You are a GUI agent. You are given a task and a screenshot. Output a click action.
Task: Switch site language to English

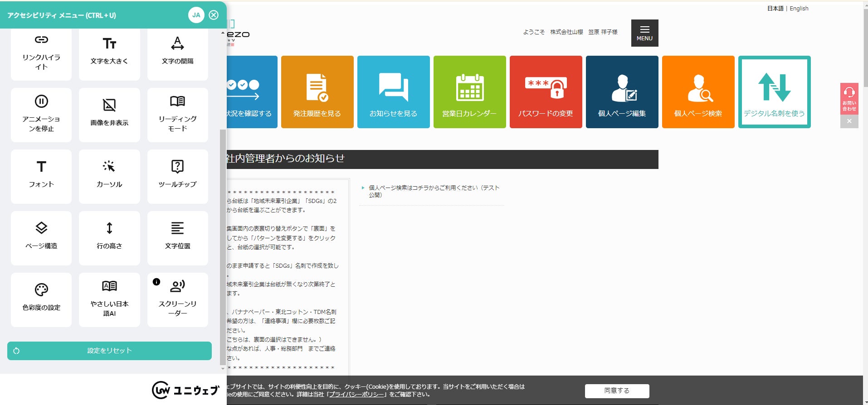[x=799, y=9]
